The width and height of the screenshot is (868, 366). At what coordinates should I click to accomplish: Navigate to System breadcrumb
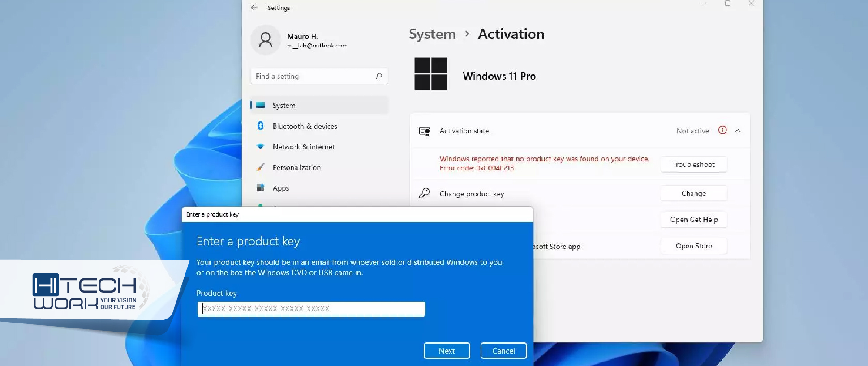tap(432, 34)
